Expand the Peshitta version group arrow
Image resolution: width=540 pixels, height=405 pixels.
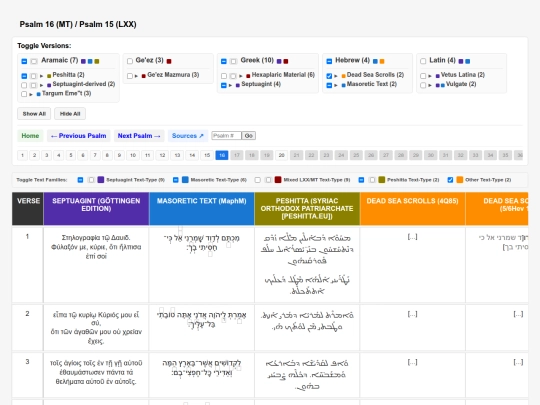click(x=41, y=76)
